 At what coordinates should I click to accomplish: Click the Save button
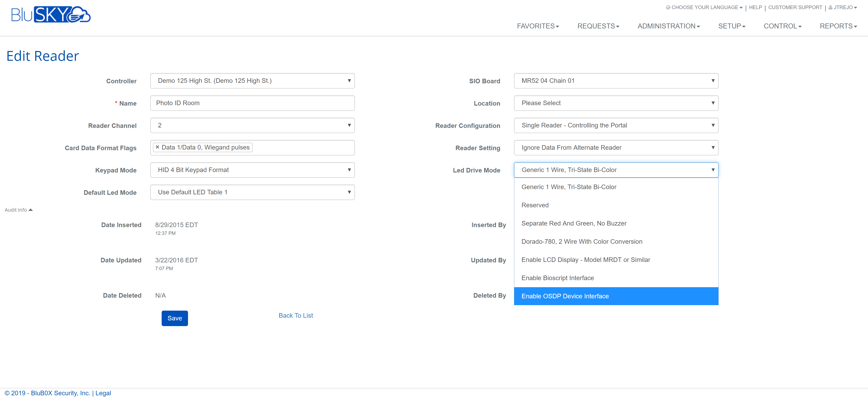pos(175,318)
